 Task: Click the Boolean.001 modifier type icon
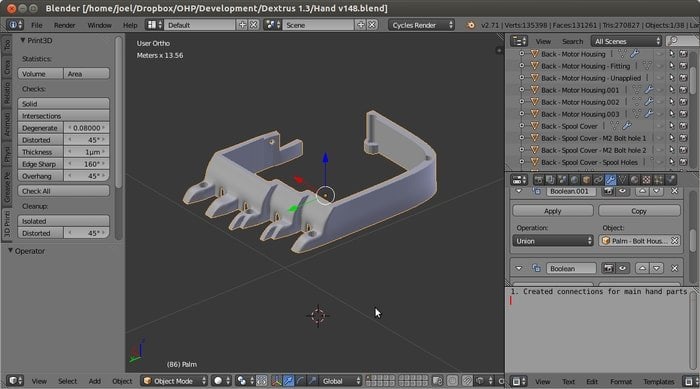point(536,191)
